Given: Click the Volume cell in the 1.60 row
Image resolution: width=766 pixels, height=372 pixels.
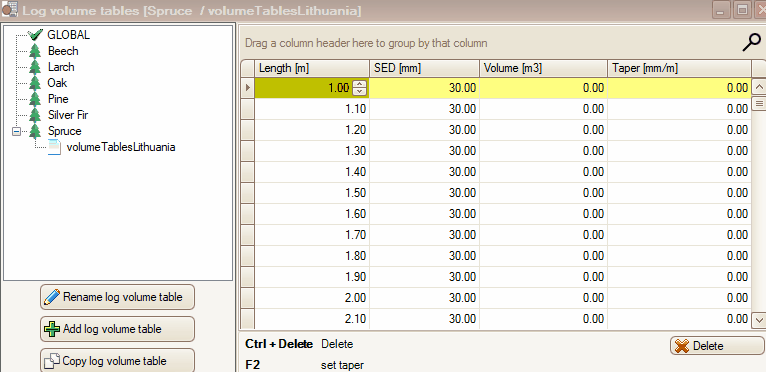Looking at the screenshot, I should [x=543, y=214].
